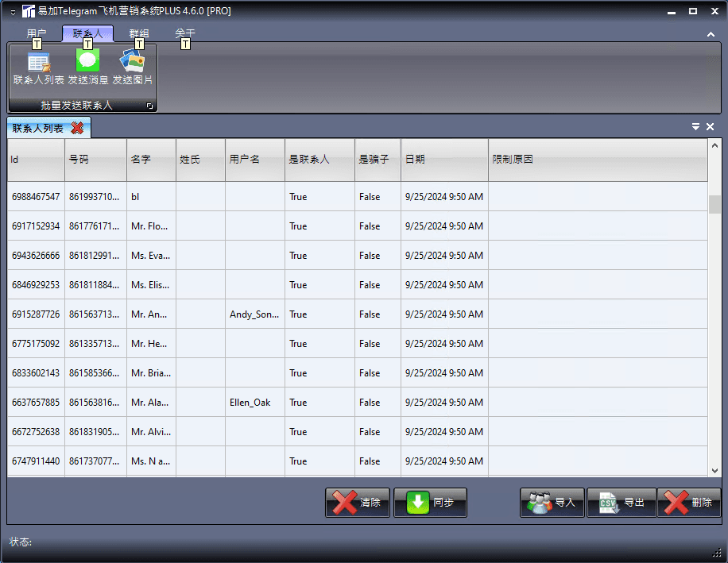Click the 发送图片 photos icon
The width and height of the screenshot is (728, 563).
click(x=132, y=68)
